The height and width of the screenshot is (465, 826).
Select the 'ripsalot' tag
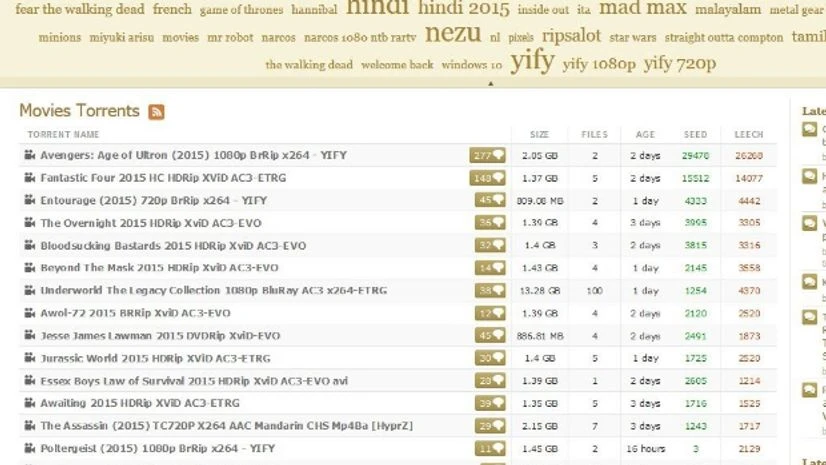coord(571,36)
